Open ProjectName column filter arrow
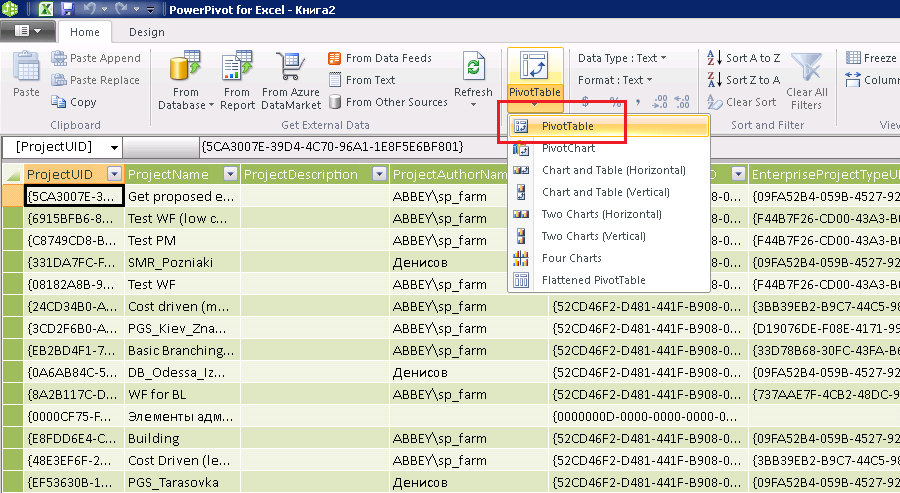Screen dimensions: 900x493 click(x=230, y=174)
